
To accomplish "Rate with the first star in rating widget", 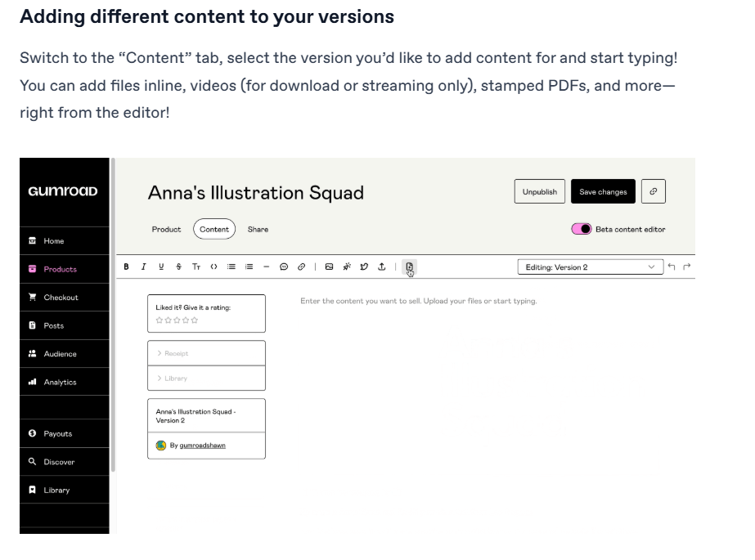I will tap(160, 321).
